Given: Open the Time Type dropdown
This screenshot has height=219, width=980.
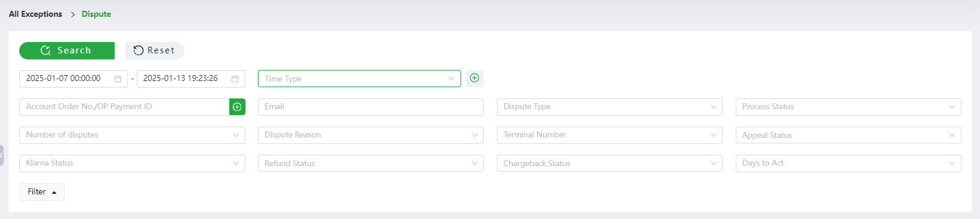Looking at the screenshot, I should point(359,79).
